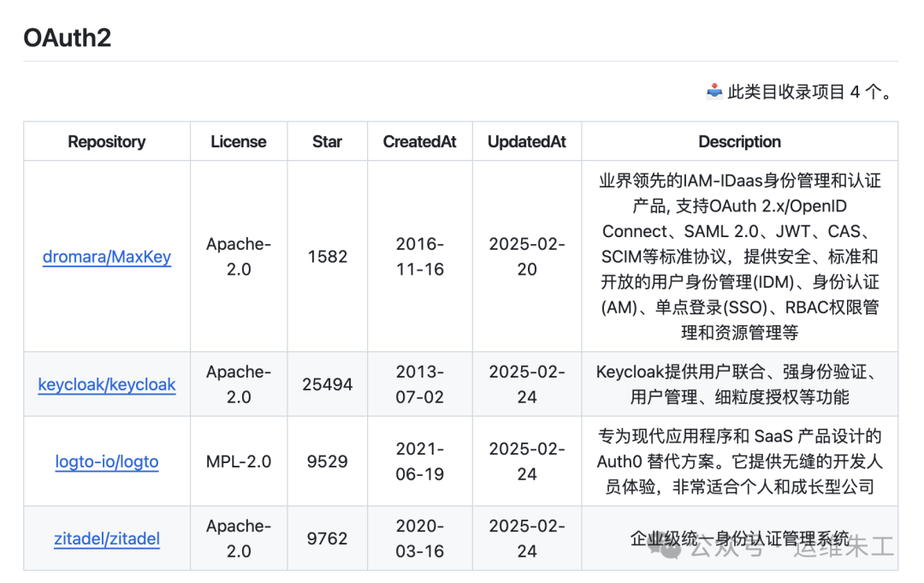
Task: Click Apache-2.0 license in the keycloak row
Action: click(x=239, y=384)
